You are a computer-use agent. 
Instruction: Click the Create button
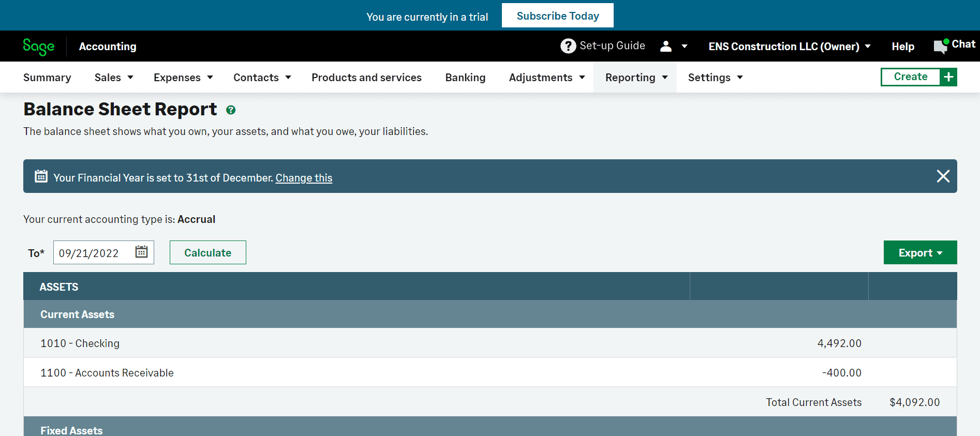[x=911, y=77]
